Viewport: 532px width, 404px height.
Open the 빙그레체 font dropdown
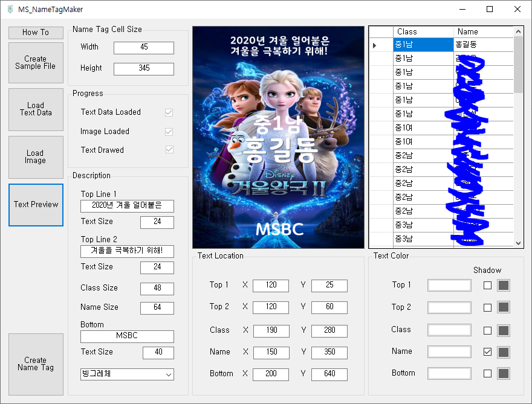127,374
